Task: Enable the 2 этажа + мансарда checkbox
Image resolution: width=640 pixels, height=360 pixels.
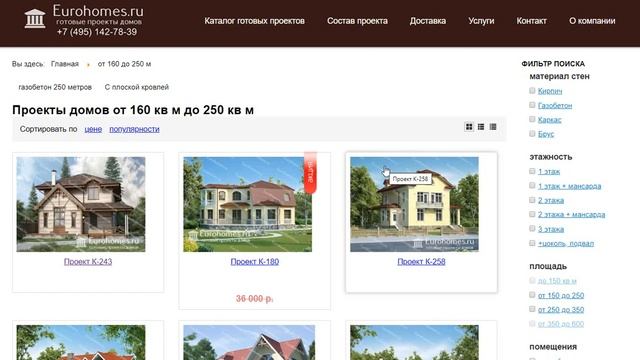Action: pyautogui.click(x=532, y=214)
